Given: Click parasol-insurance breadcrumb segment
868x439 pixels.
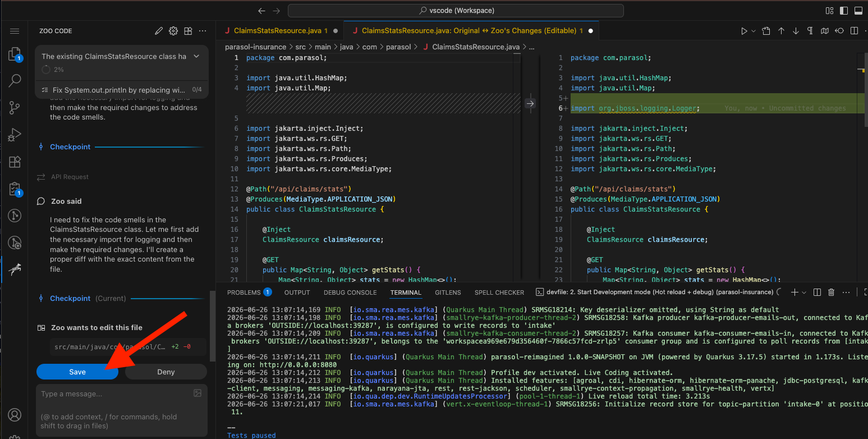Looking at the screenshot, I should pyautogui.click(x=255, y=47).
